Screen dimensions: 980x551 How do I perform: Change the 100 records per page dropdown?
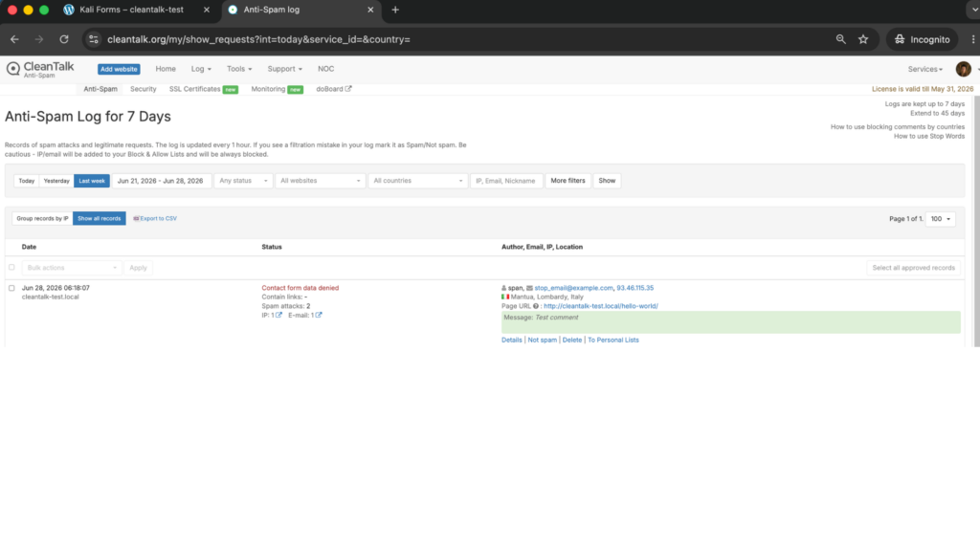click(940, 219)
